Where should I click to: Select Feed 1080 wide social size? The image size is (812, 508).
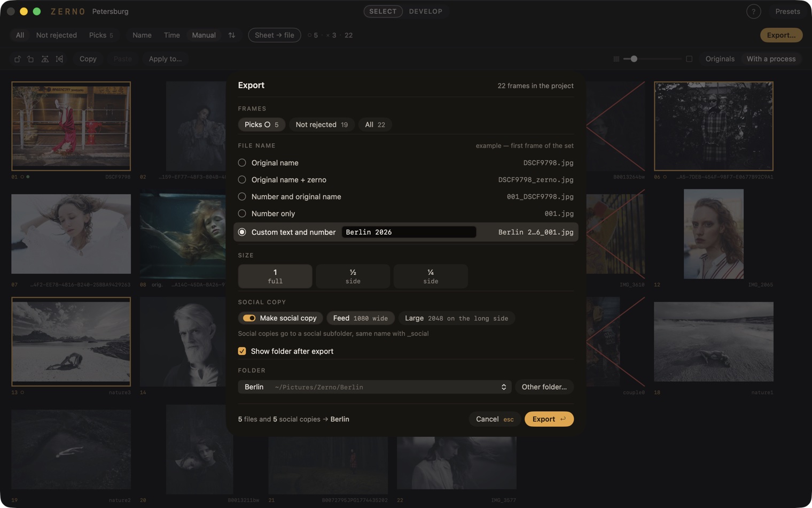click(x=361, y=318)
